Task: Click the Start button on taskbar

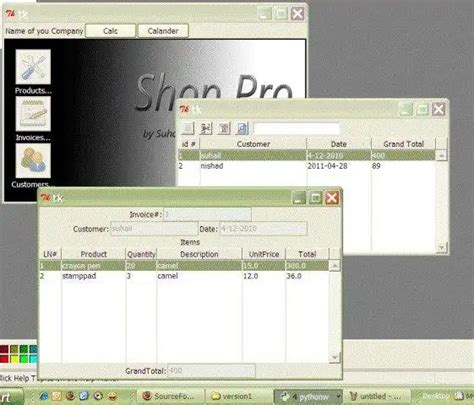Action: 11,397
